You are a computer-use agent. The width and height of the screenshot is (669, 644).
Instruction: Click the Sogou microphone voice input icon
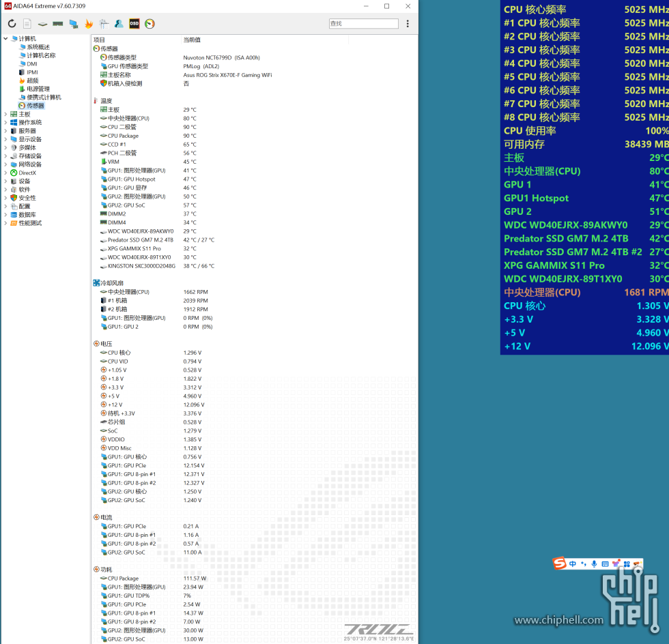pyautogui.click(x=594, y=563)
